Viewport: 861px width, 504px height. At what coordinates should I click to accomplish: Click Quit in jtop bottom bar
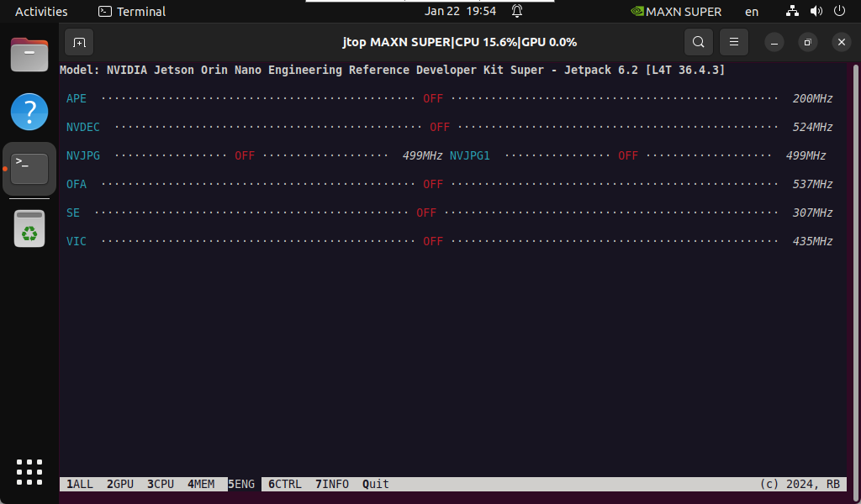376,484
